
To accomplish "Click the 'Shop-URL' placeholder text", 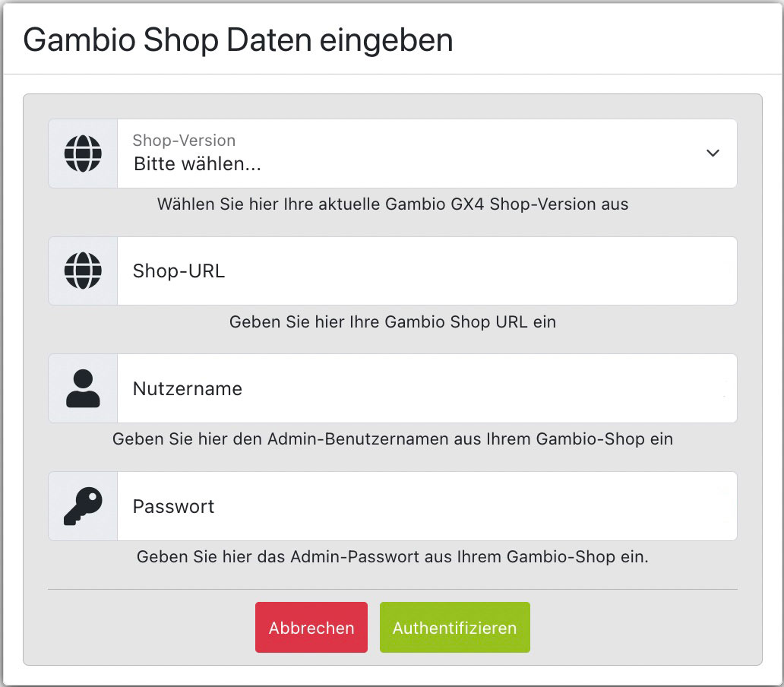I will [179, 271].
